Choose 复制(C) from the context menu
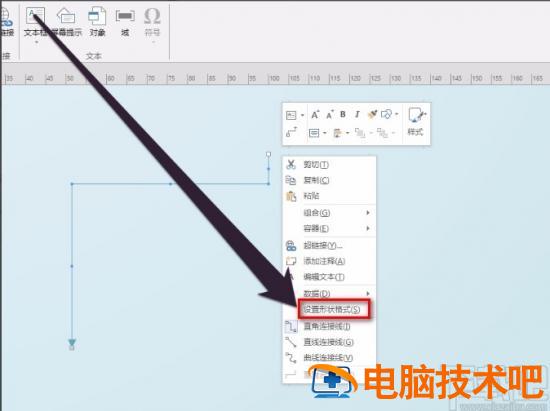 coord(329,180)
